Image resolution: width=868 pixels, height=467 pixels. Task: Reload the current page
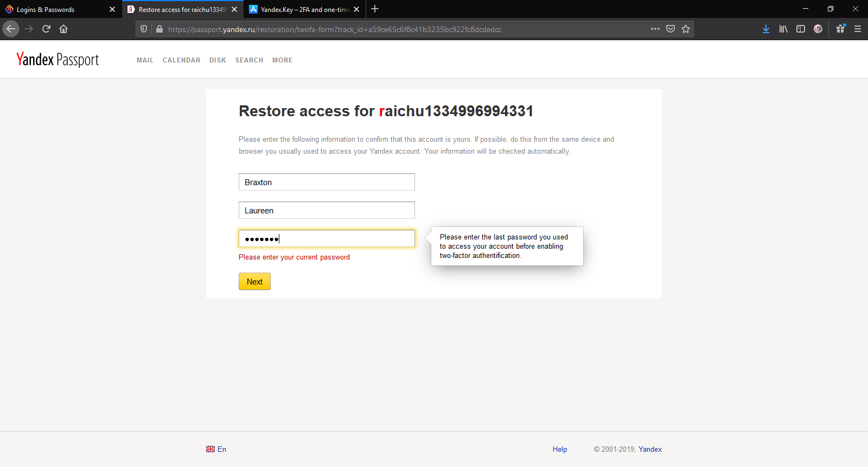(46, 29)
